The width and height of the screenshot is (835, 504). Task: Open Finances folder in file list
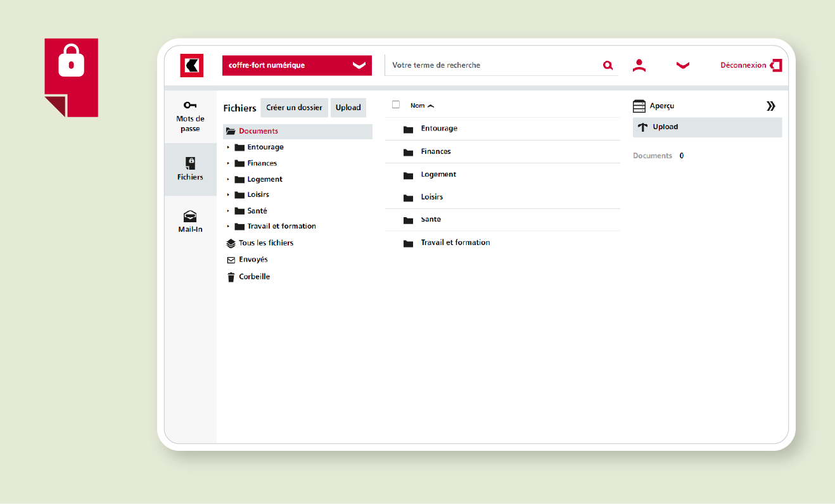click(436, 152)
